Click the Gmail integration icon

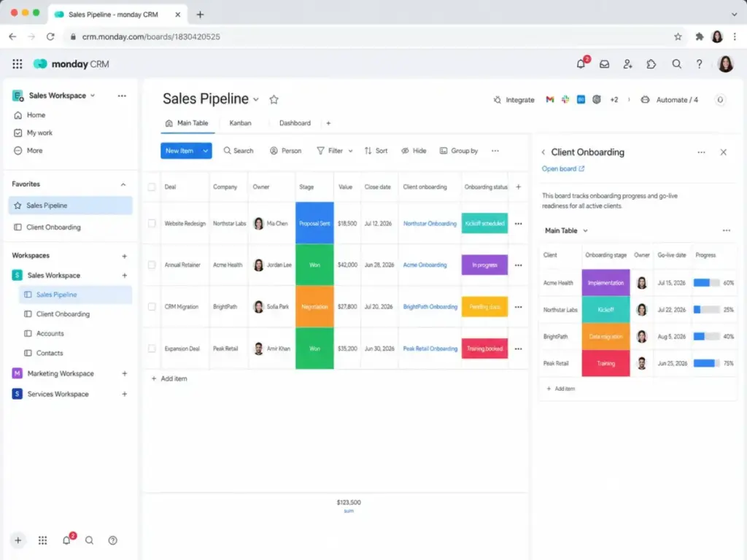550,99
